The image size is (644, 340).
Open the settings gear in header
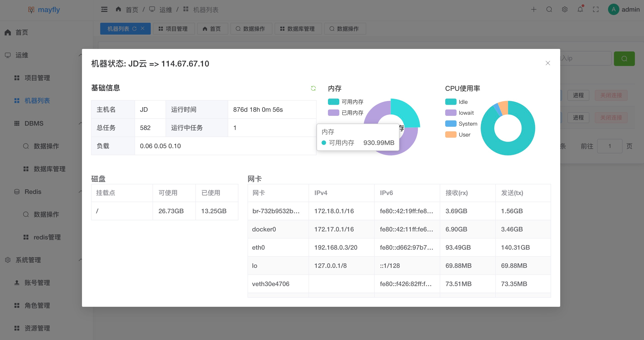click(565, 10)
